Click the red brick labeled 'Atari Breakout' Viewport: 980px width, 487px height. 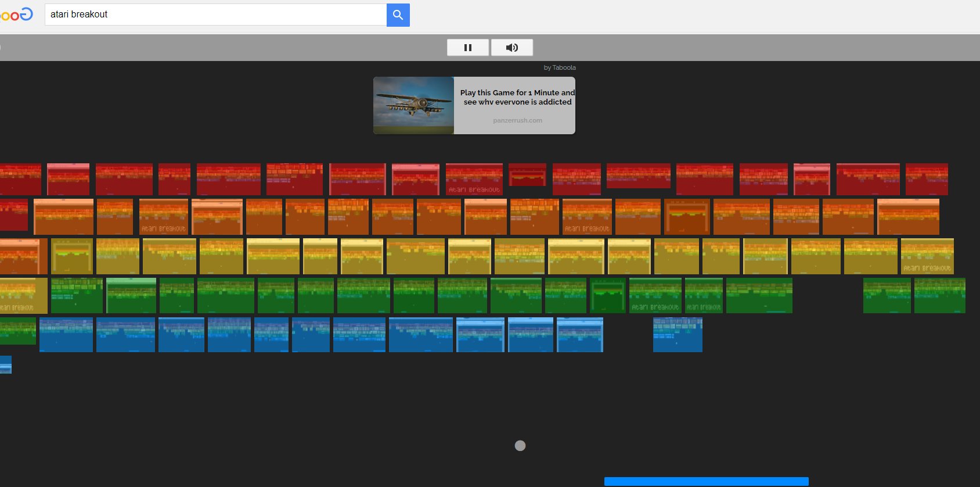click(474, 179)
